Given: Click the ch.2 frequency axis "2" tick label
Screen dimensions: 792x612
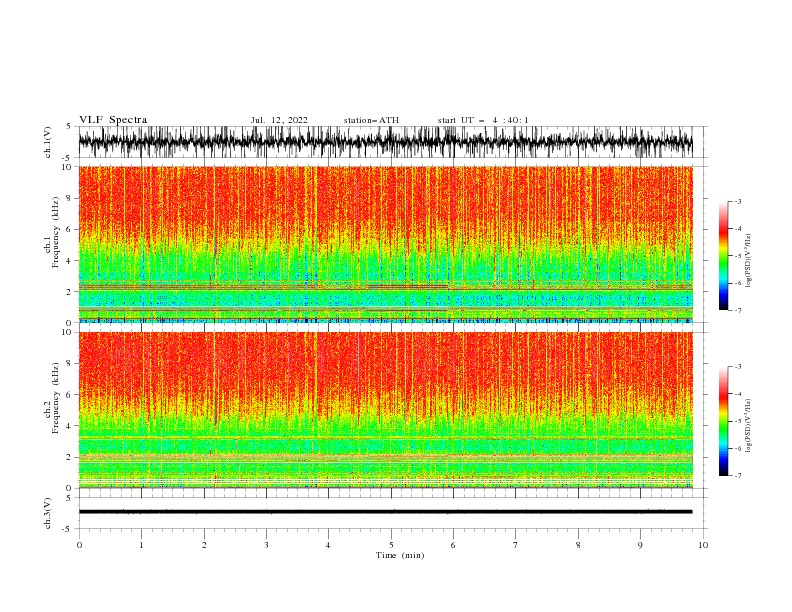Looking at the screenshot, I should point(69,457).
